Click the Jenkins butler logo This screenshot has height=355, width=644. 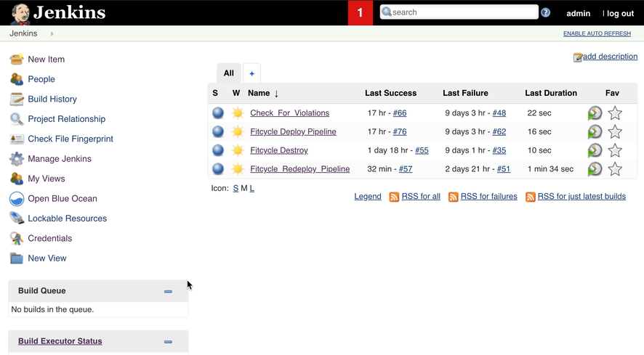20,14
